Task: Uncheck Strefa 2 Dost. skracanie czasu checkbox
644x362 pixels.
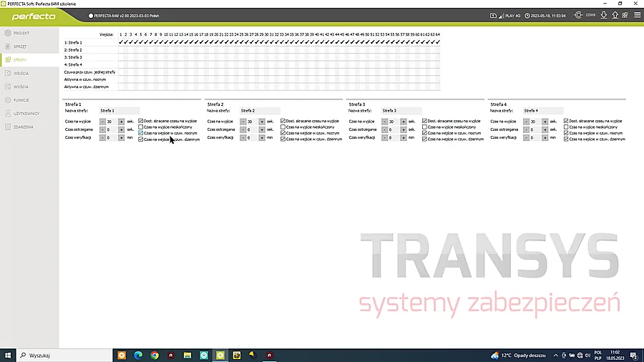Action: pyautogui.click(x=283, y=121)
